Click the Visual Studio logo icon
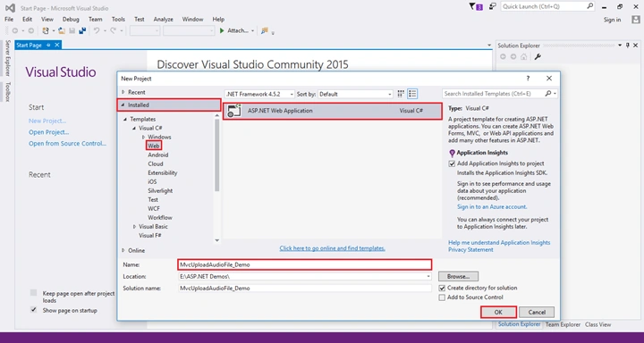The image size is (644, 343). (11, 8)
